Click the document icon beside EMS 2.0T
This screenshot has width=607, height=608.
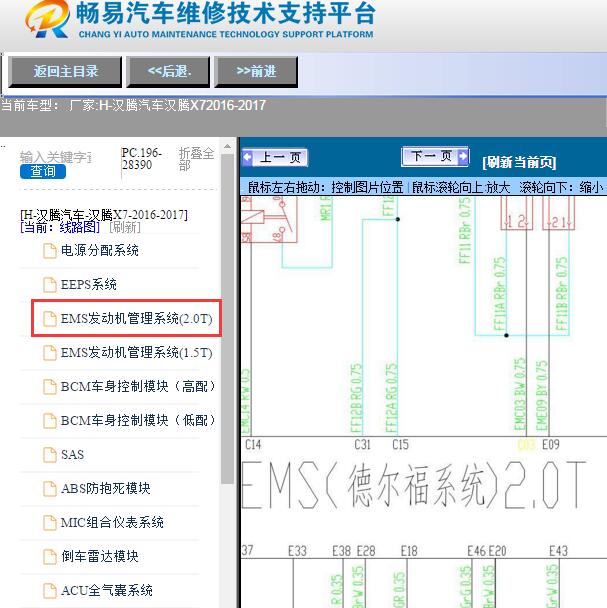click(50, 319)
